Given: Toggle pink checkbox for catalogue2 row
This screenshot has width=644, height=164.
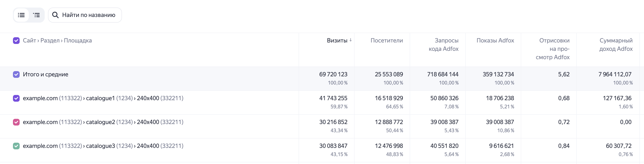Looking at the screenshot, I should pyautogui.click(x=16, y=122).
